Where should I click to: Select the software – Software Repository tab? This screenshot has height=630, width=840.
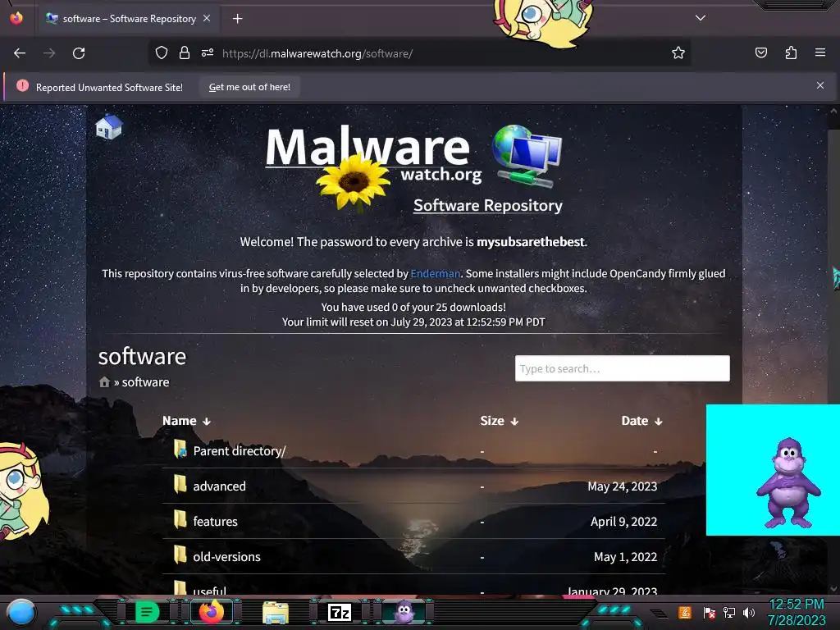point(127,19)
